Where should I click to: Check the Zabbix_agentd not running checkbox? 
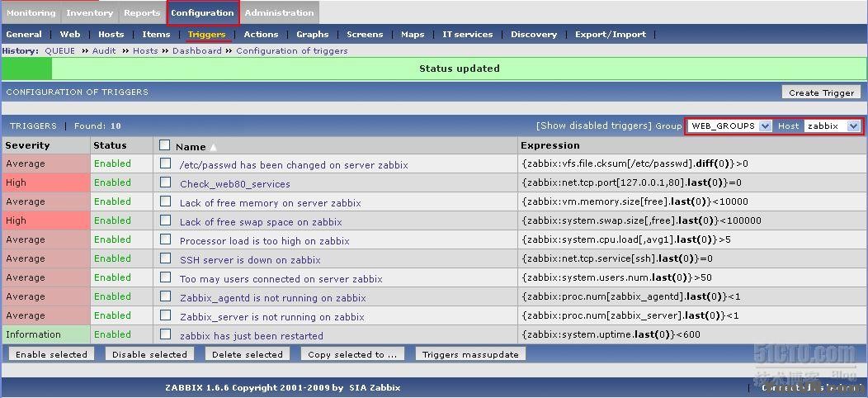pos(166,296)
